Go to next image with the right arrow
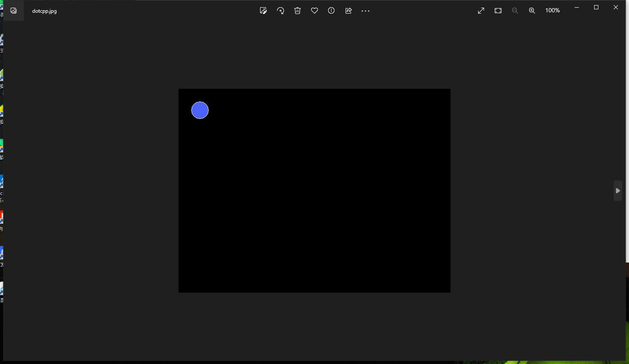 point(618,191)
